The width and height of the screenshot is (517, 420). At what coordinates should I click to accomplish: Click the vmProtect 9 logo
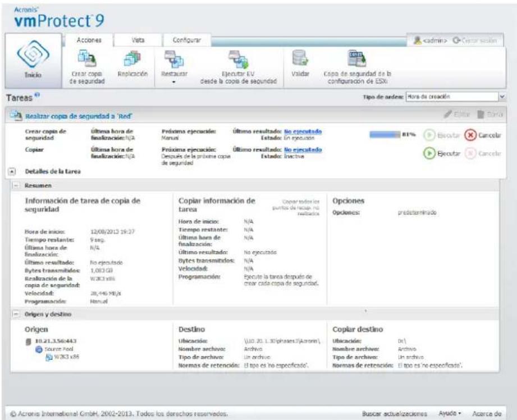tap(59, 18)
